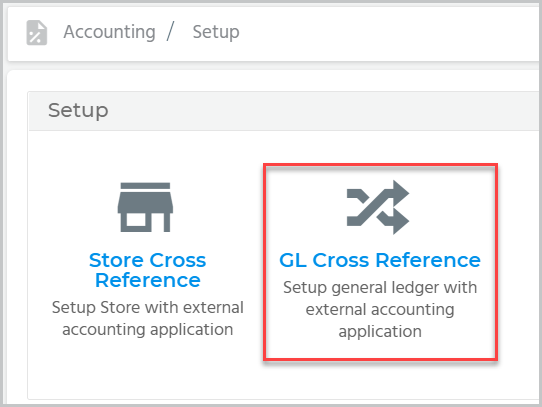542x407 pixels.
Task: Click the window of the storefront icon
Action: click(x=136, y=220)
